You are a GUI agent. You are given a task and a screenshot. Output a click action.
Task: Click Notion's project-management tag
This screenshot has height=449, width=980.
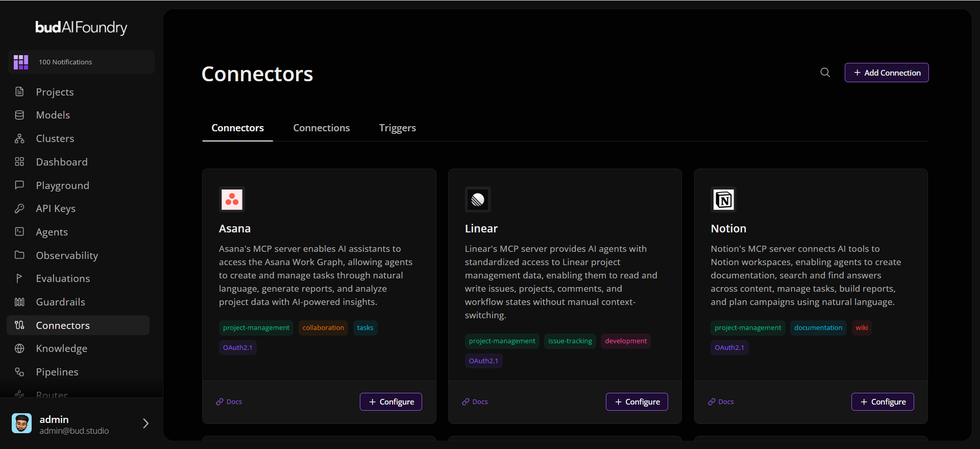coord(748,327)
